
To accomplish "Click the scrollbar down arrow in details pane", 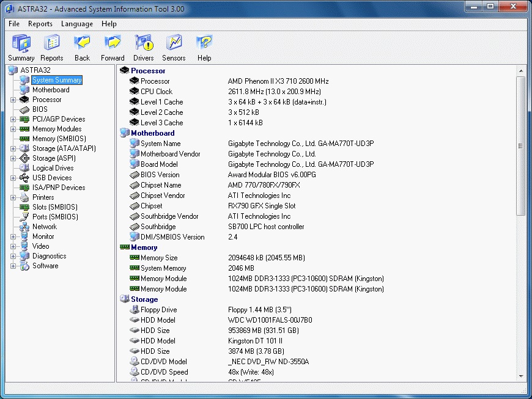I will click(x=520, y=376).
